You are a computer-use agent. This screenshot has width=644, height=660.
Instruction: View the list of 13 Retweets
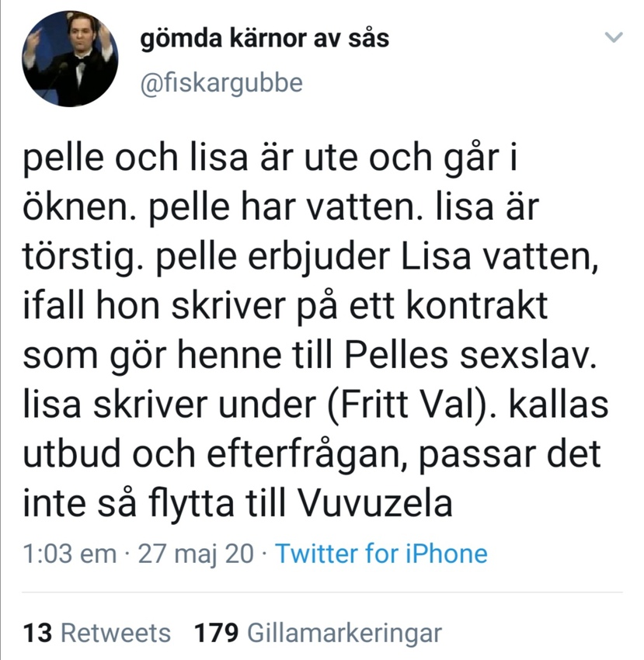pyautogui.click(x=98, y=632)
